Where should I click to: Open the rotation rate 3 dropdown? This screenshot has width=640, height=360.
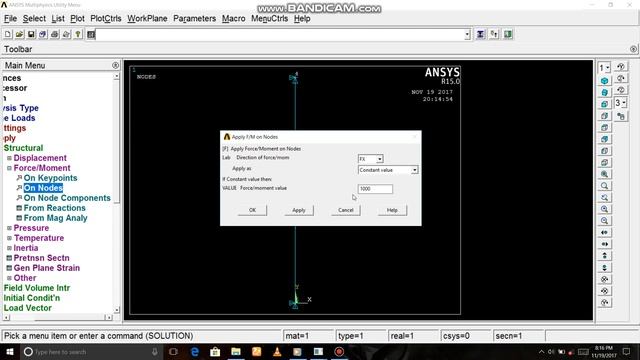point(620,103)
